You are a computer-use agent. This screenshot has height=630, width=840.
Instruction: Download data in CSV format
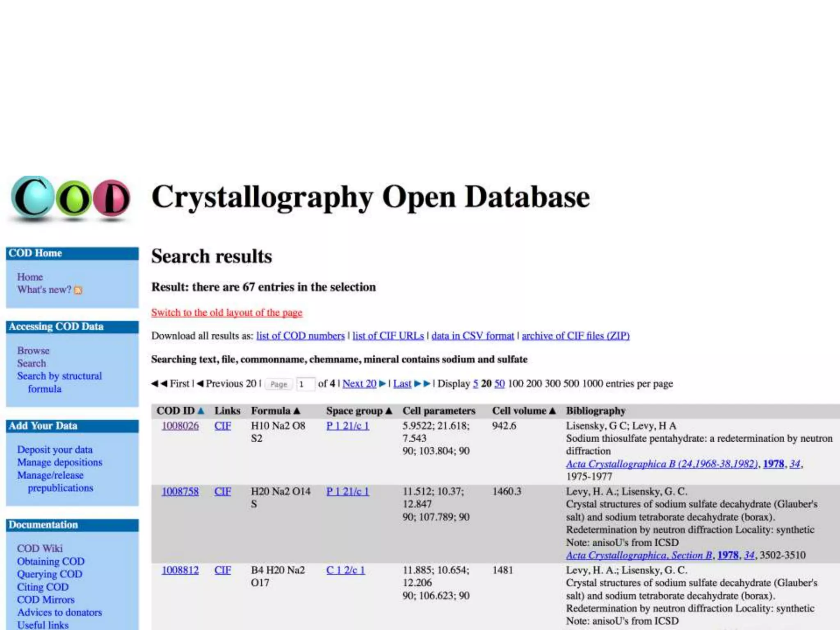(472, 336)
